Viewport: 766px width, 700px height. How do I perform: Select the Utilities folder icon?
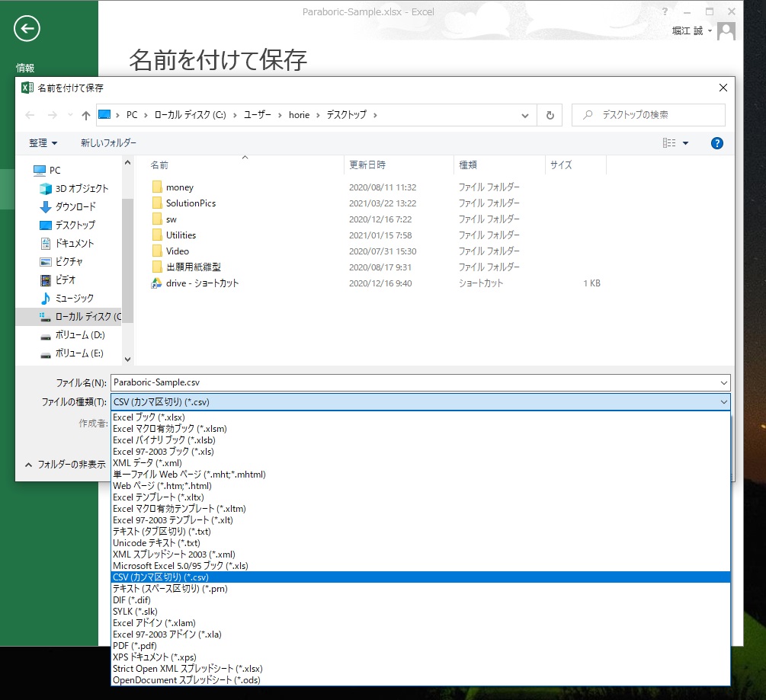pos(157,235)
